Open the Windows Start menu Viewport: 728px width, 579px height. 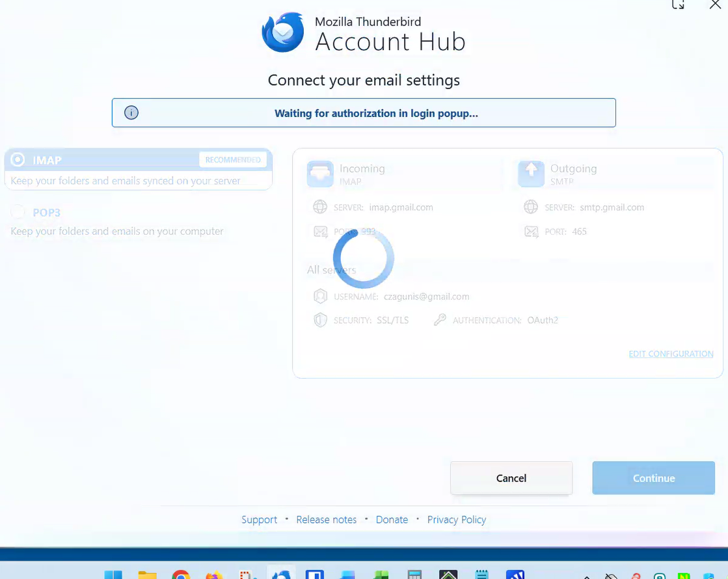coord(113,574)
